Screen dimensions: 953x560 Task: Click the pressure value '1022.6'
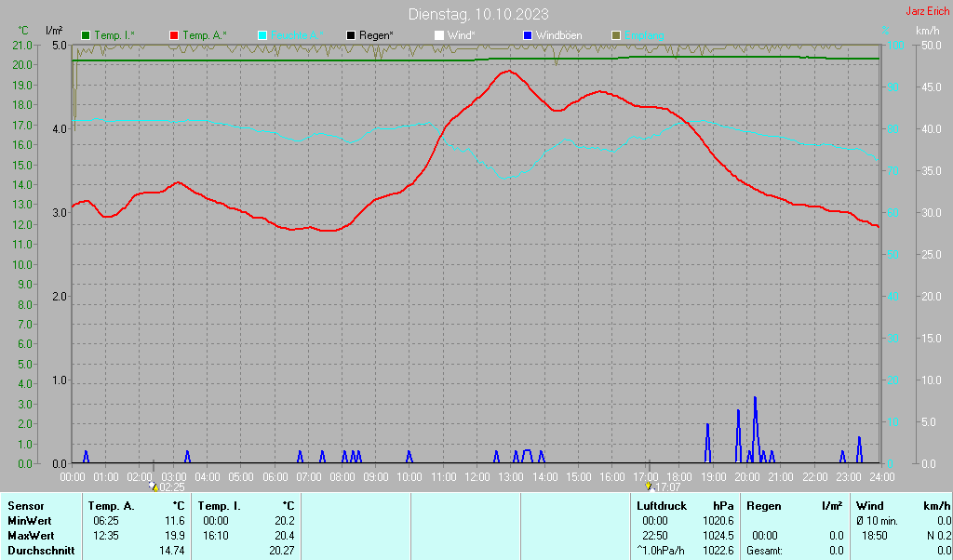[x=718, y=551]
